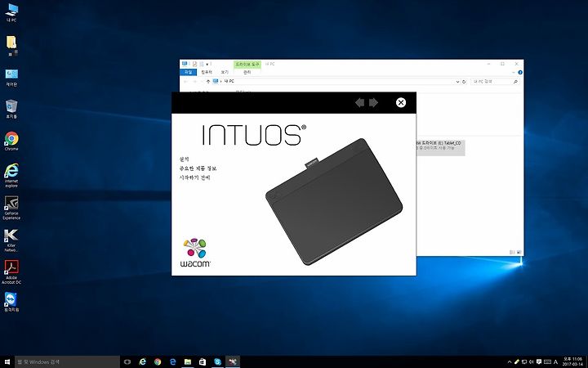Image resolution: width=588 pixels, height=368 pixels.
Task: Select the Chrome desktop shortcut
Action: coord(11,141)
